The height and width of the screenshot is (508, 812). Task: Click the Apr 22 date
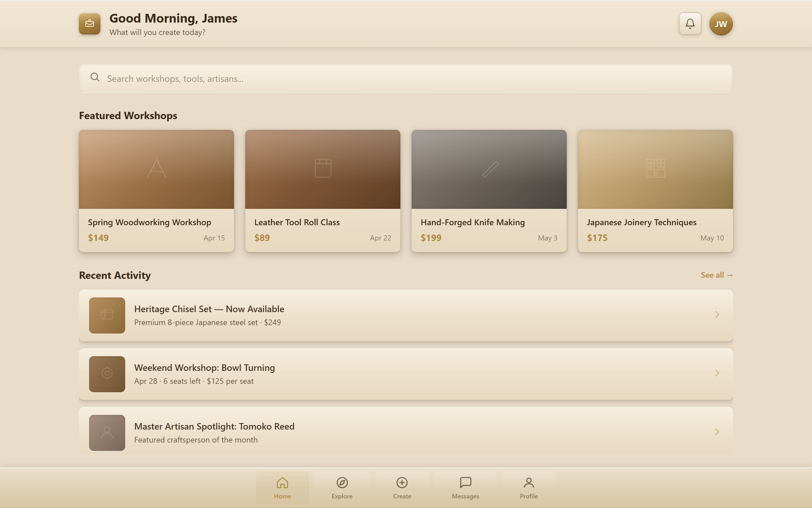point(381,238)
